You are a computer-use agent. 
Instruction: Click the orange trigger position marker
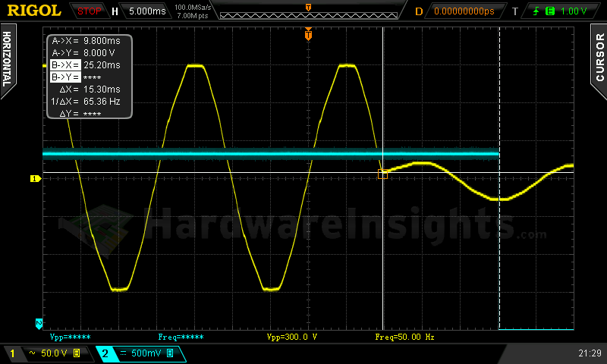point(308,35)
